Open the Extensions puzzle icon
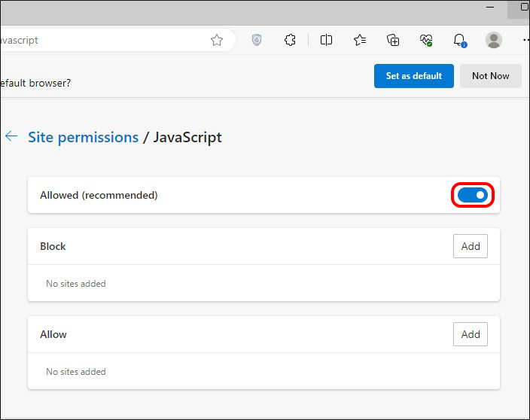 (290, 40)
